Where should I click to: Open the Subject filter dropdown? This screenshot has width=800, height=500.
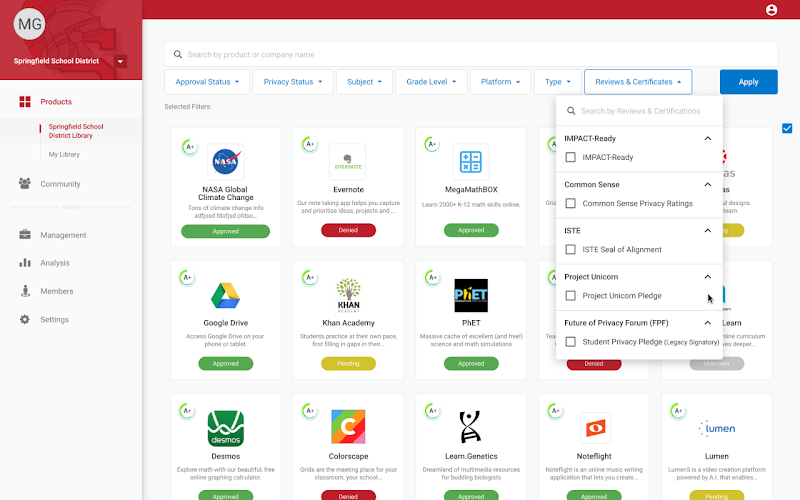[x=364, y=82]
